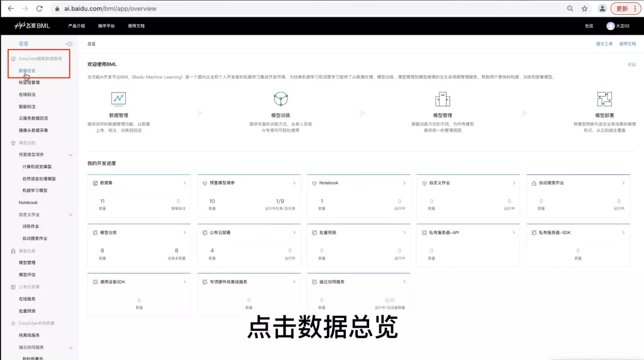This screenshot has height=360, width=644.
Task: Open 预置模型调参 card with its arrow
Action: (294, 183)
